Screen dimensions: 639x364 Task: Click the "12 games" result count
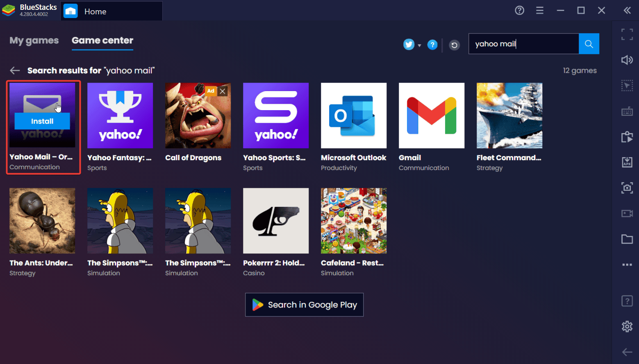580,70
